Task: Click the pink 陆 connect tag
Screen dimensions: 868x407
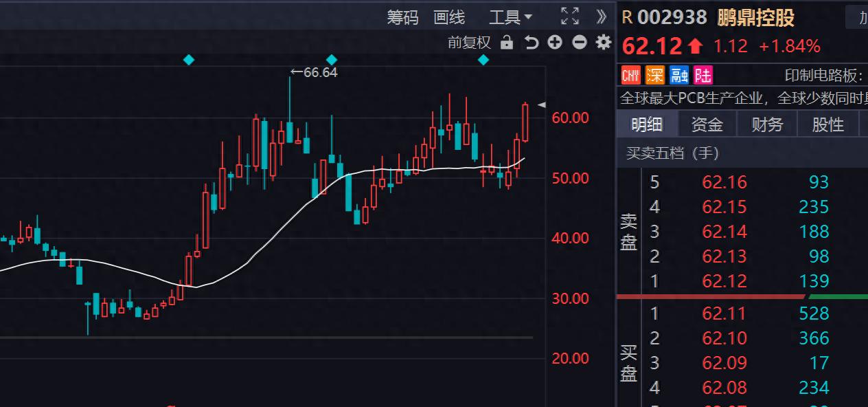Action: click(703, 75)
